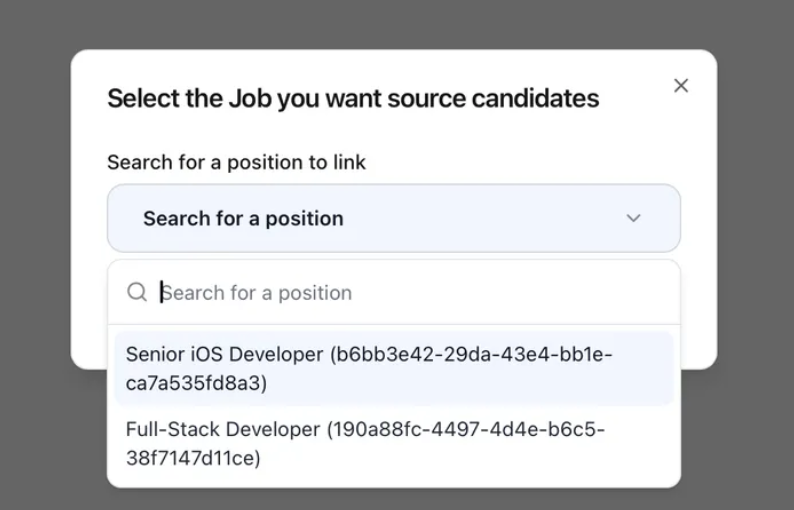The width and height of the screenshot is (794, 510).
Task: Select the Senior iOS Developer position
Action: coord(393,368)
